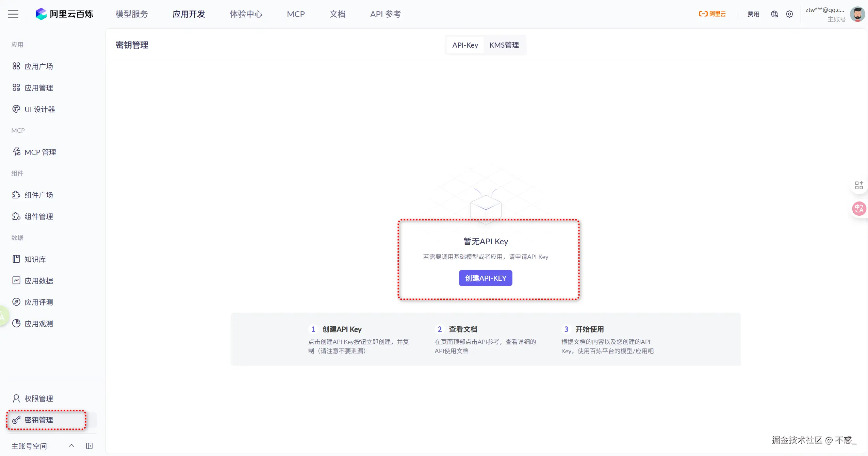Click the language globe icon

coord(774,14)
